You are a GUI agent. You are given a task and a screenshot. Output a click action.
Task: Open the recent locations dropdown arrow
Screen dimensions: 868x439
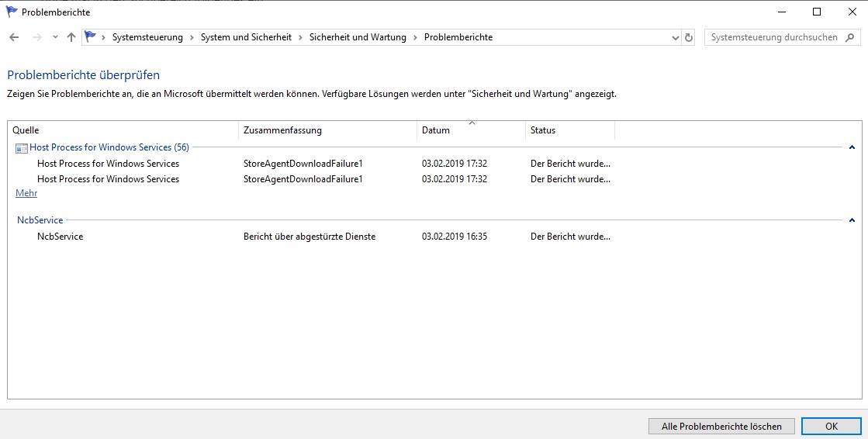coord(55,37)
